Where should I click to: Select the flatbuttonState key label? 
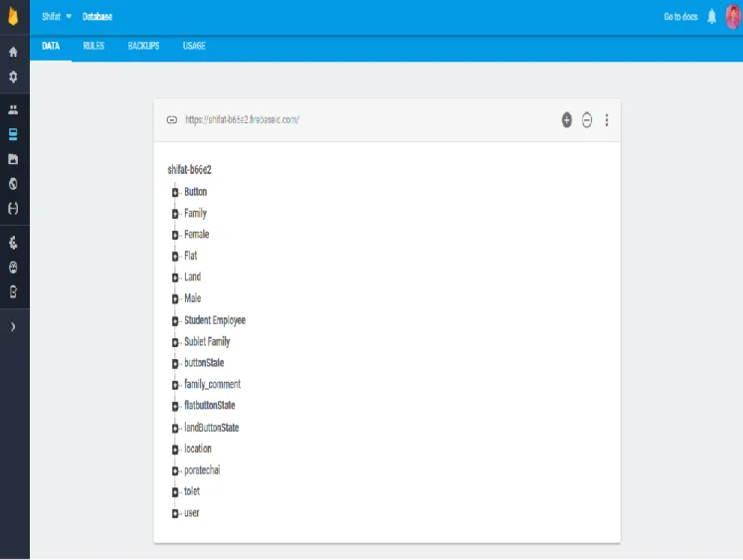tap(210, 406)
